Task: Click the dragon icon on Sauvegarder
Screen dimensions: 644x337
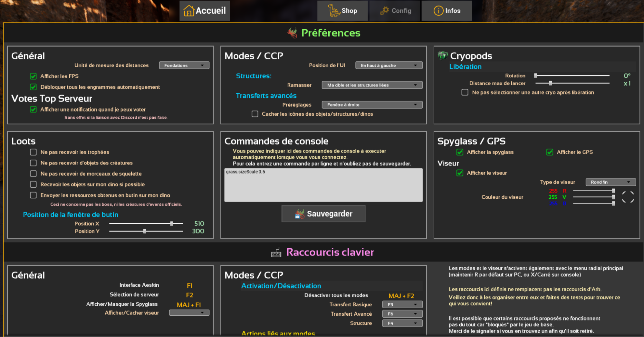Action: pos(300,214)
